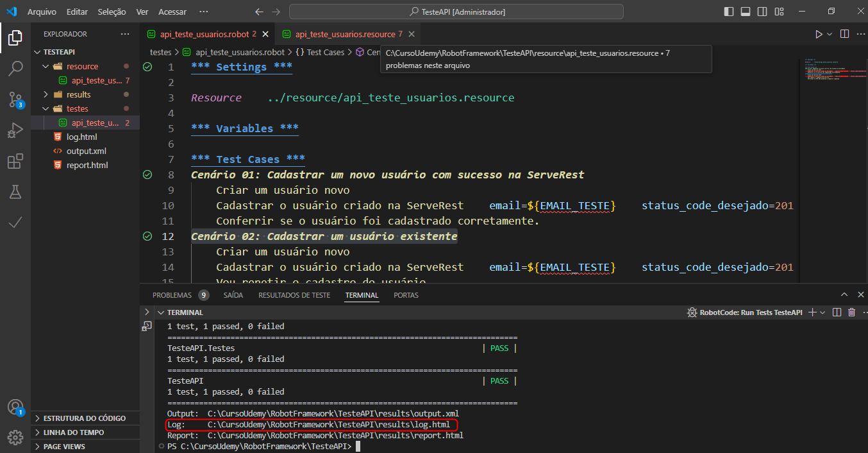Open log.html in the explorer
The width and height of the screenshot is (868, 453).
[85, 137]
